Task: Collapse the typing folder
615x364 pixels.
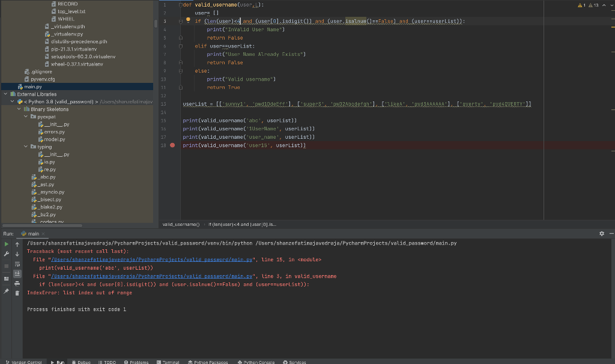Action: (26, 147)
